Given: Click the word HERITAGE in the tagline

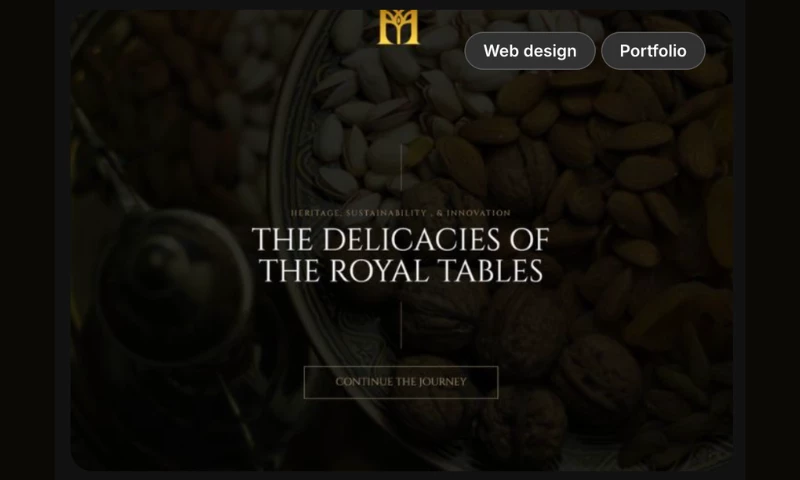Looking at the screenshot, I should tap(315, 213).
